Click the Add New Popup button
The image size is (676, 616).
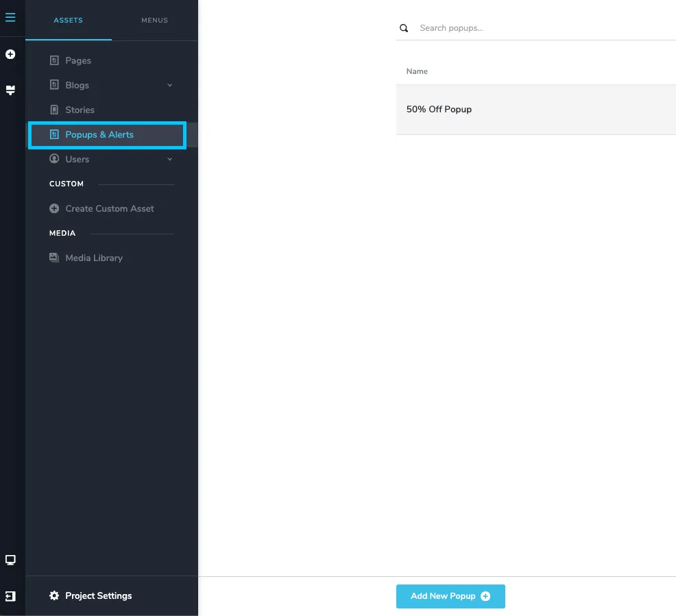[450, 596]
